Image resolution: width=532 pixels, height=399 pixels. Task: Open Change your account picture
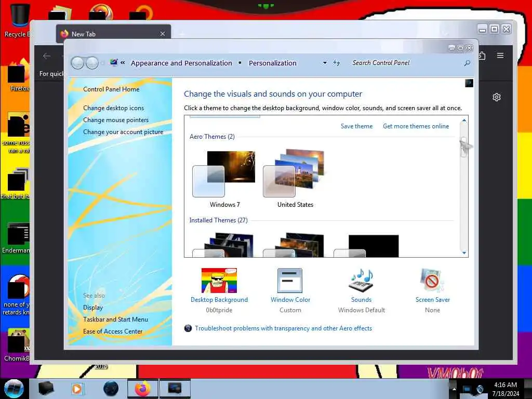[x=123, y=132]
